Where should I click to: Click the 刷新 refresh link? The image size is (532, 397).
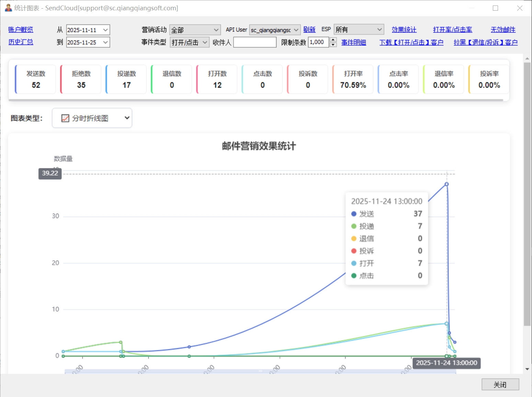coord(309,30)
